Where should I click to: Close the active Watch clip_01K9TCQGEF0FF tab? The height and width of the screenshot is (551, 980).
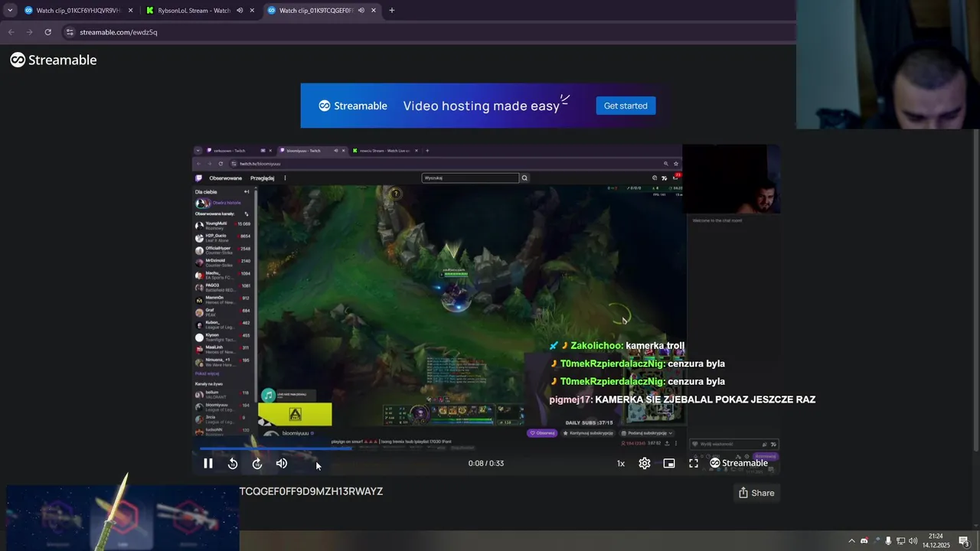[x=374, y=11]
